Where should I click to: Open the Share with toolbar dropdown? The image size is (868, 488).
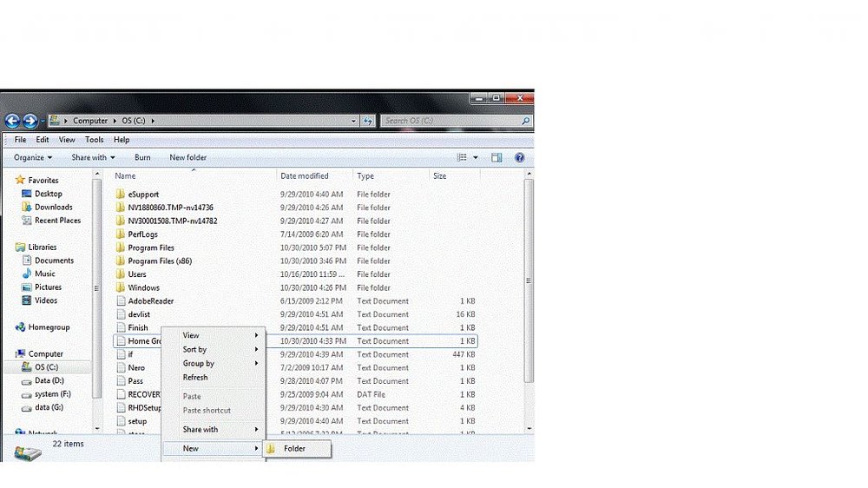coord(93,158)
